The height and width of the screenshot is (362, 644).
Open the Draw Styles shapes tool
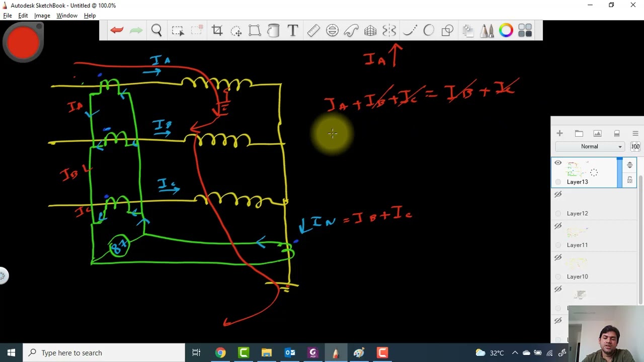pos(447,31)
